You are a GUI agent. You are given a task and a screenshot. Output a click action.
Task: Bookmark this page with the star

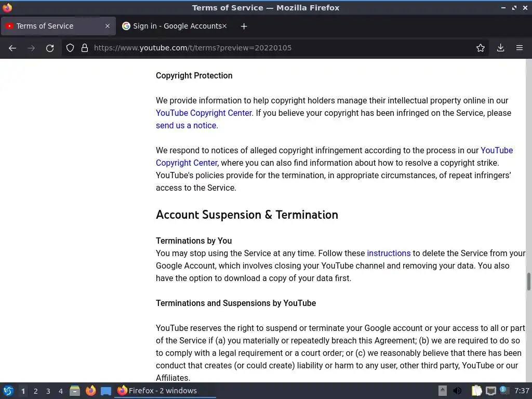[481, 48]
